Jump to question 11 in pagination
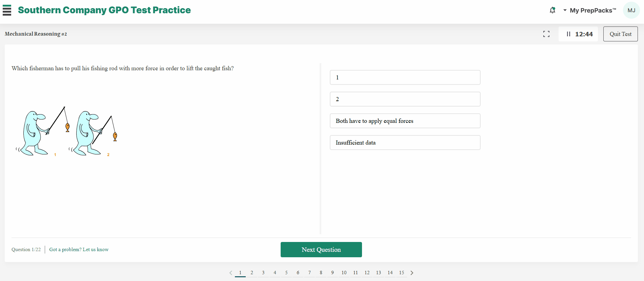644x281 pixels. coord(356,273)
